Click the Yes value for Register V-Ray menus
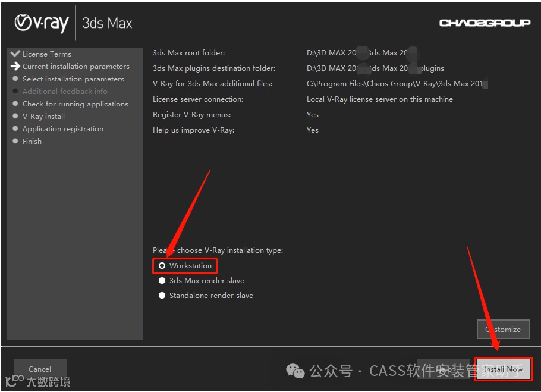This screenshot has height=392, width=541. (x=313, y=115)
